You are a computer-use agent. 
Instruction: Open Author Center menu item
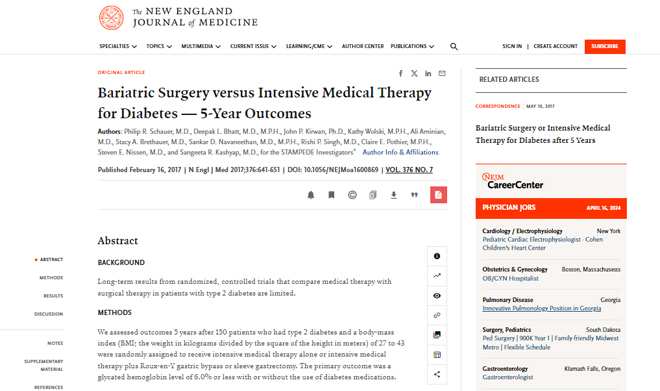pyautogui.click(x=363, y=46)
